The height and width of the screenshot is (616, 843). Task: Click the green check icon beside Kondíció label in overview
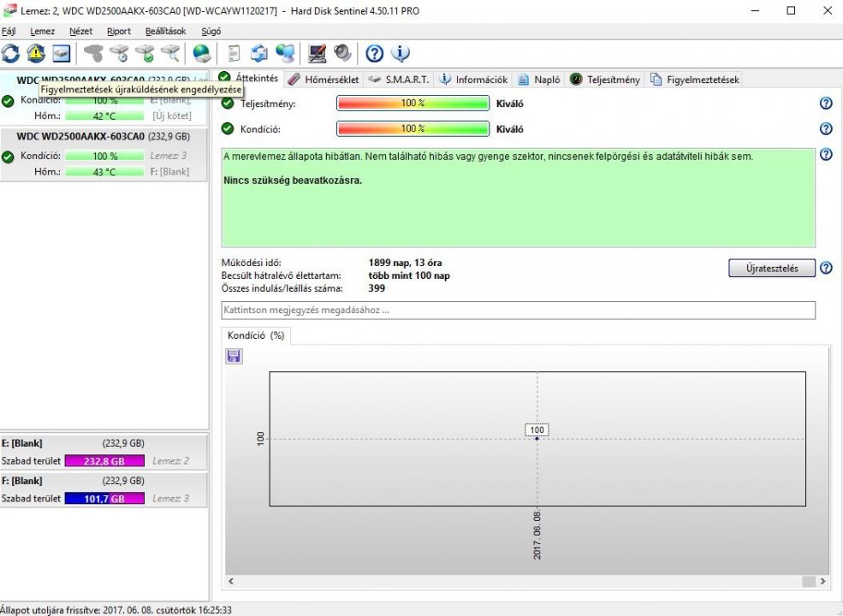pyautogui.click(x=228, y=128)
